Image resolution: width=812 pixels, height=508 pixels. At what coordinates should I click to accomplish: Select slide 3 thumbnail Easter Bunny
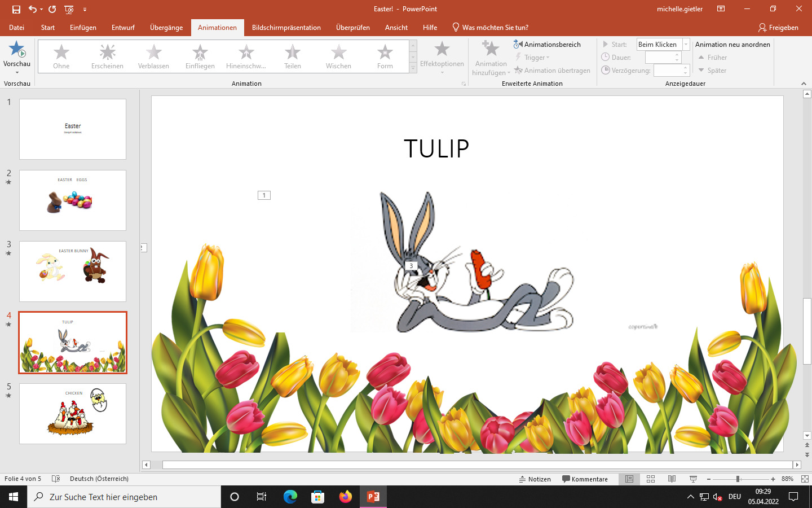[x=73, y=271]
